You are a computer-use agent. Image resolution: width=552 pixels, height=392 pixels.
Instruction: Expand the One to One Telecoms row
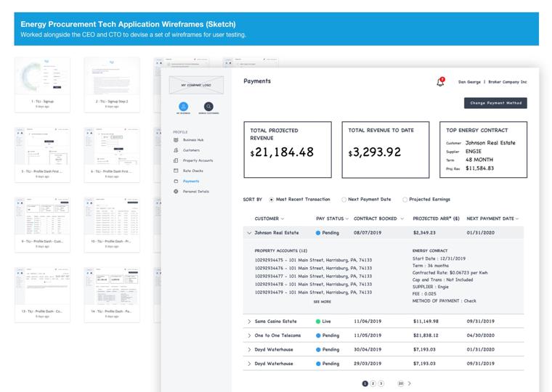[249, 335]
